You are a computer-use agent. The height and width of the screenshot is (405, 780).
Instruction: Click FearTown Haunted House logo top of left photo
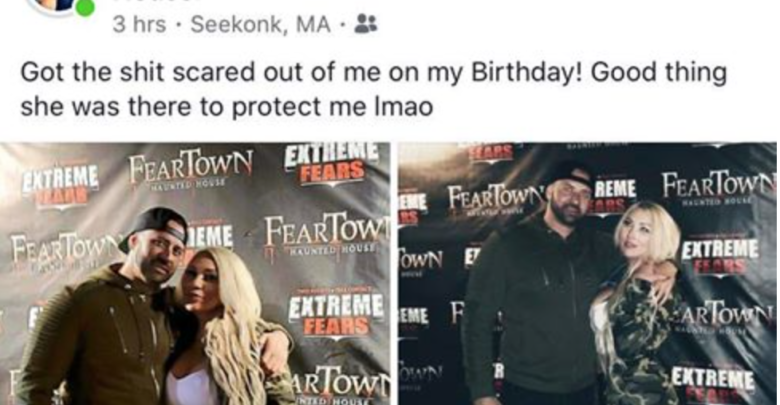click(x=191, y=168)
